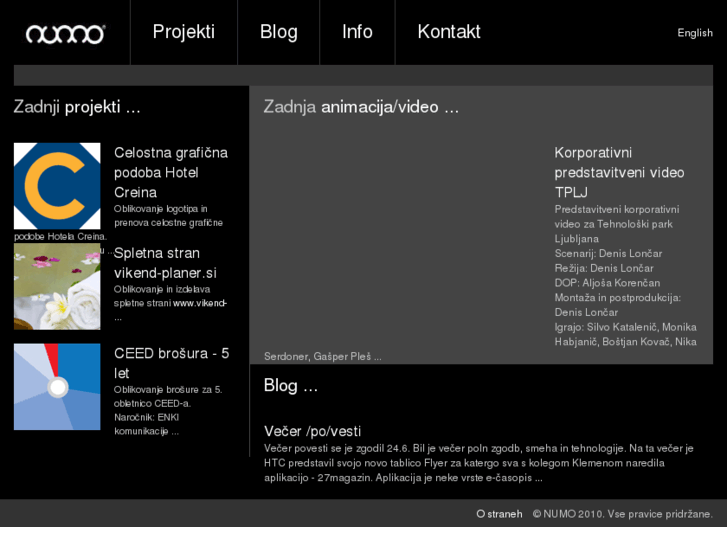The width and height of the screenshot is (727, 545).
Task: Click 'Naročnik: ENKI' text
Action: point(147,417)
